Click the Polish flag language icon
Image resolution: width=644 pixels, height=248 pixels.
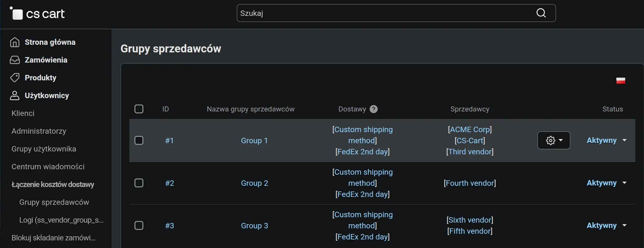(x=620, y=81)
